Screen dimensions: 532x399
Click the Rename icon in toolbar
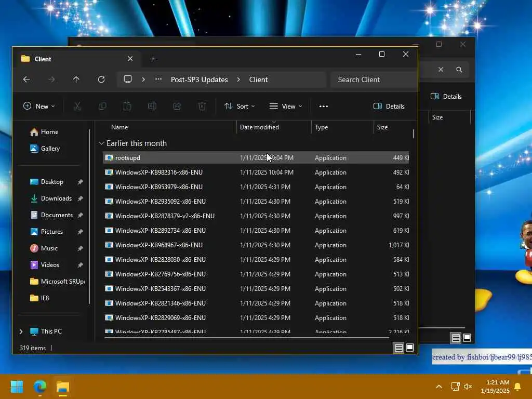click(152, 106)
